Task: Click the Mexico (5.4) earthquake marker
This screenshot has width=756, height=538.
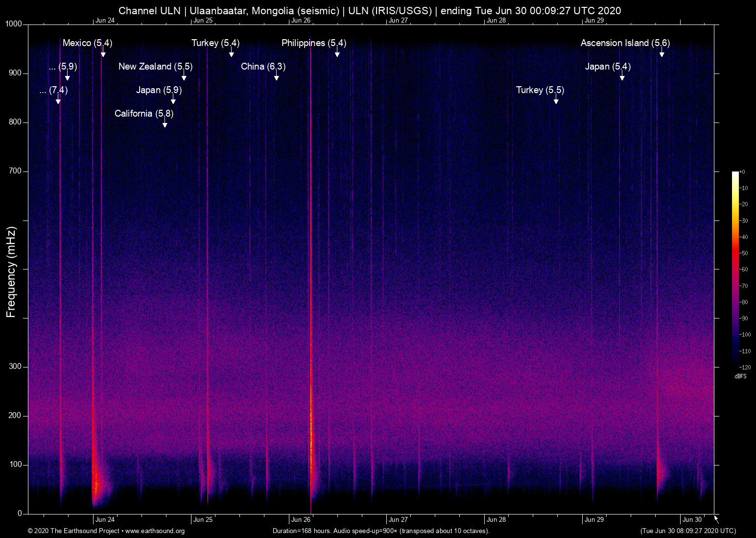Action: (87, 43)
